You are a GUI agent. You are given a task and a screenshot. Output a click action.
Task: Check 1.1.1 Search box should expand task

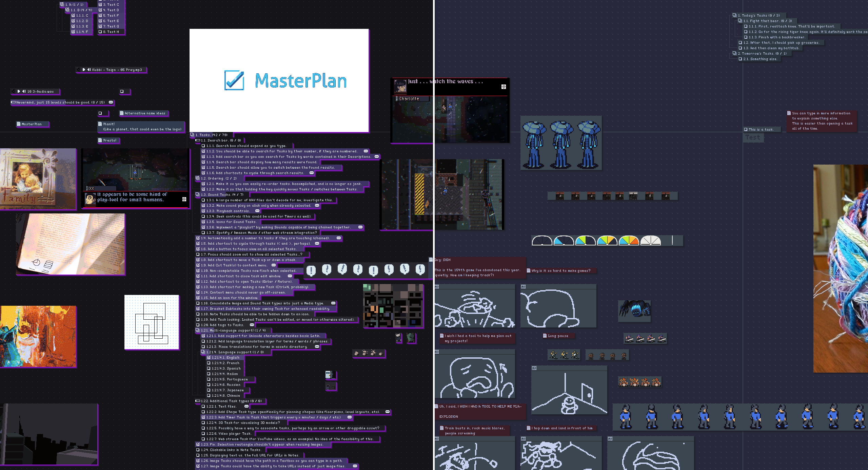click(x=203, y=146)
